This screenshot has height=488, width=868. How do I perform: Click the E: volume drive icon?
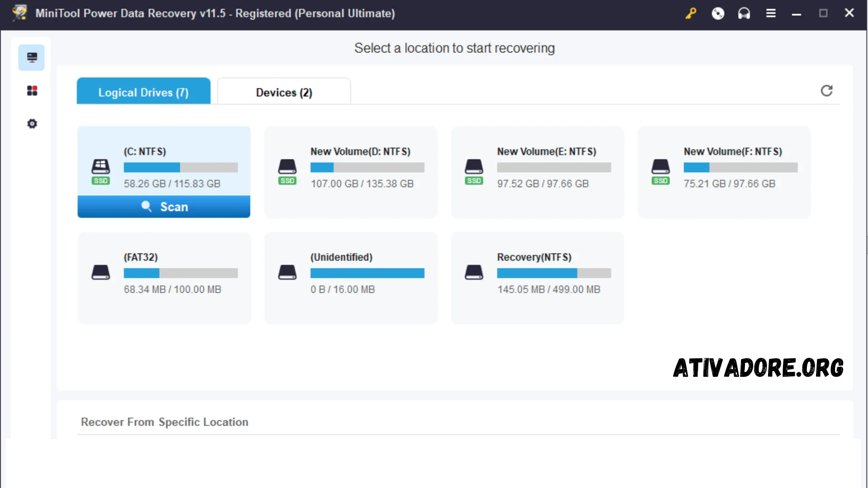[x=474, y=167]
